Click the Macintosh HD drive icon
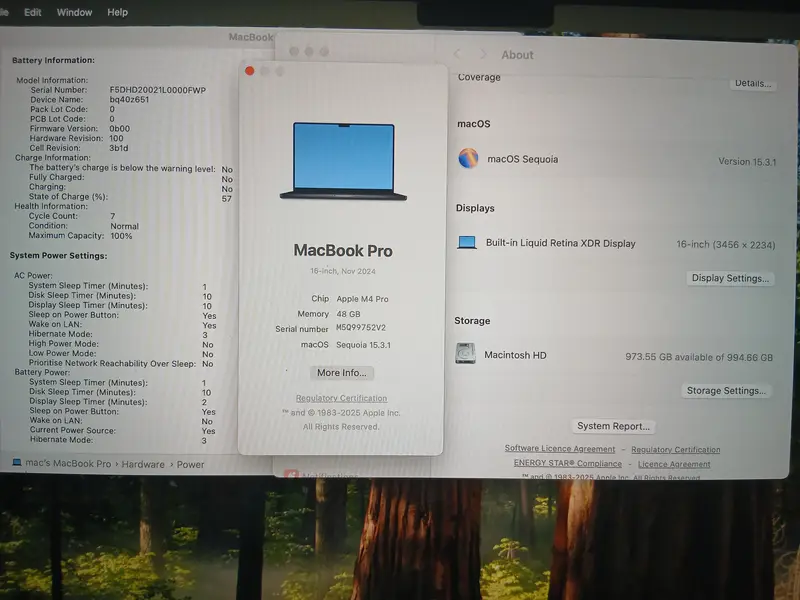 click(x=466, y=353)
